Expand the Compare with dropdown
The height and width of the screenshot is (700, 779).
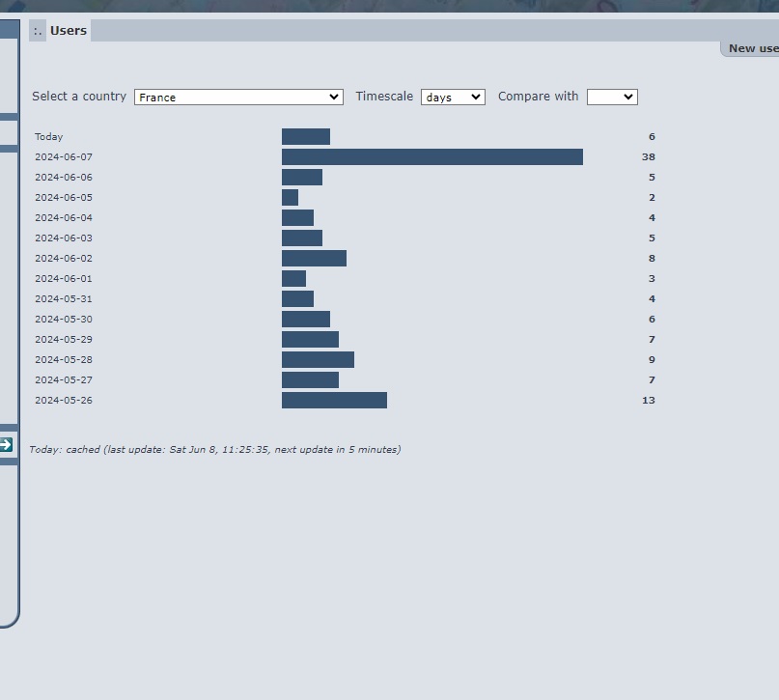pos(612,97)
